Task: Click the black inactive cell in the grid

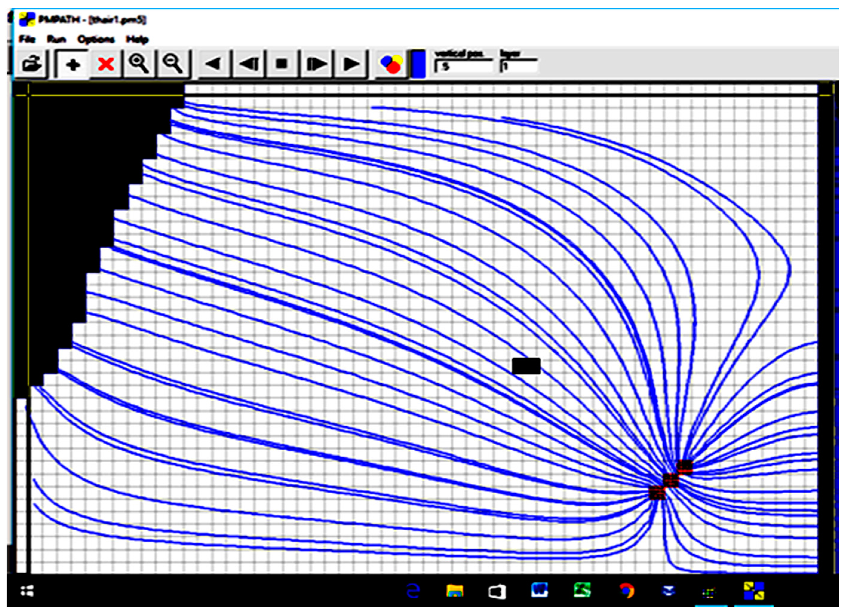Action: (526, 366)
